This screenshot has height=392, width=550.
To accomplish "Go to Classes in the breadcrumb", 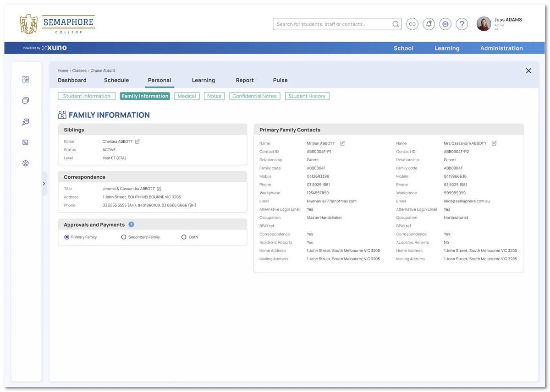I will (x=79, y=71).
